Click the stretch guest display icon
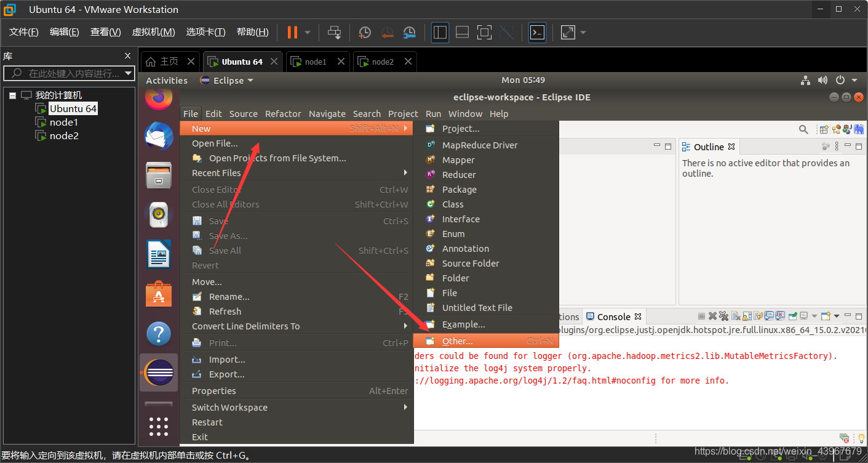Image resolution: width=868 pixels, height=463 pixels. pos(568,32)
